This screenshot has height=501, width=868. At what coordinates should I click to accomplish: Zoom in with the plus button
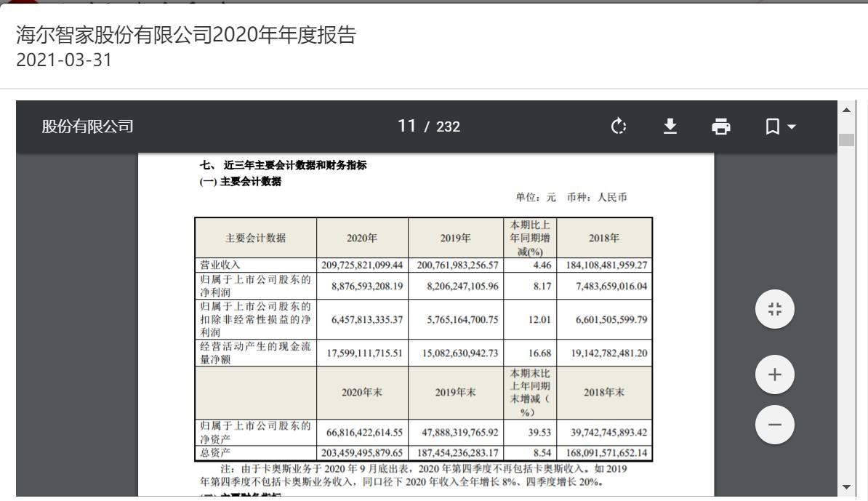click(774, 376)
